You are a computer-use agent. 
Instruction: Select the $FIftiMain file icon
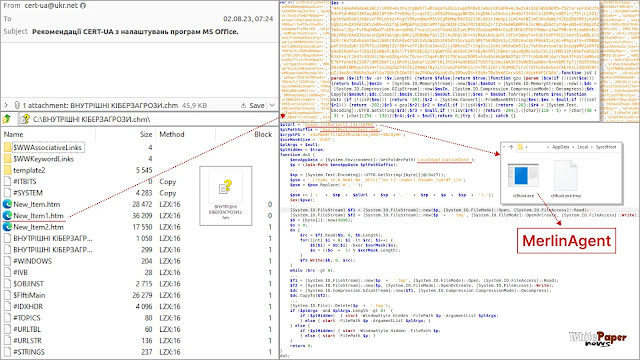(x=7, y=295)
